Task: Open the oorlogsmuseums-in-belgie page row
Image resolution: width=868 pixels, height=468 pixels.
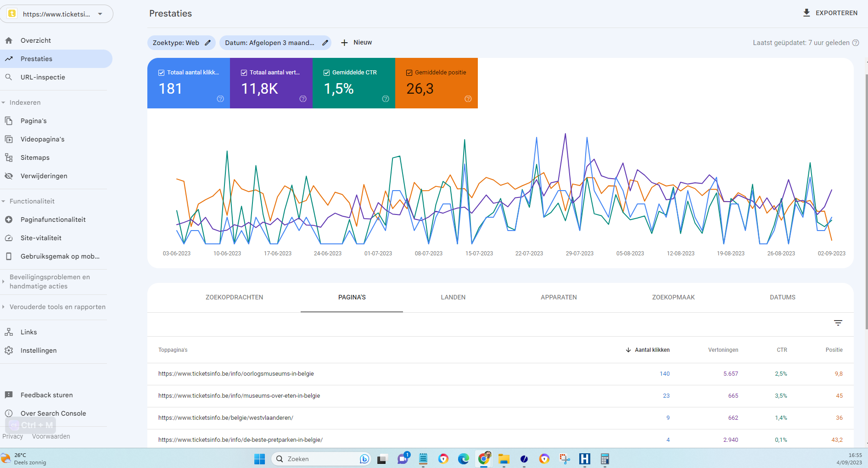Action: pos(500,374)
